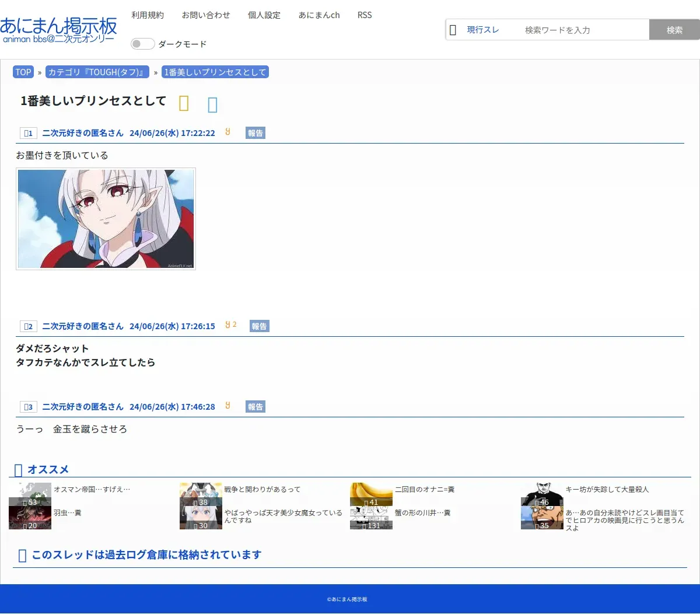The height and width of the screenshot is (614, 700).
Task: Open the RSS feed link
Action: (365, 15)
